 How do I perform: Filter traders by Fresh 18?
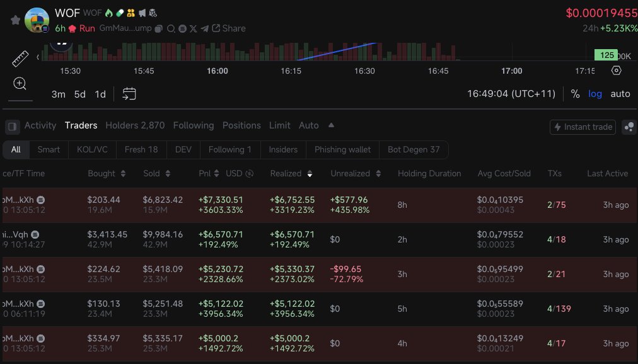click(141, 149)
